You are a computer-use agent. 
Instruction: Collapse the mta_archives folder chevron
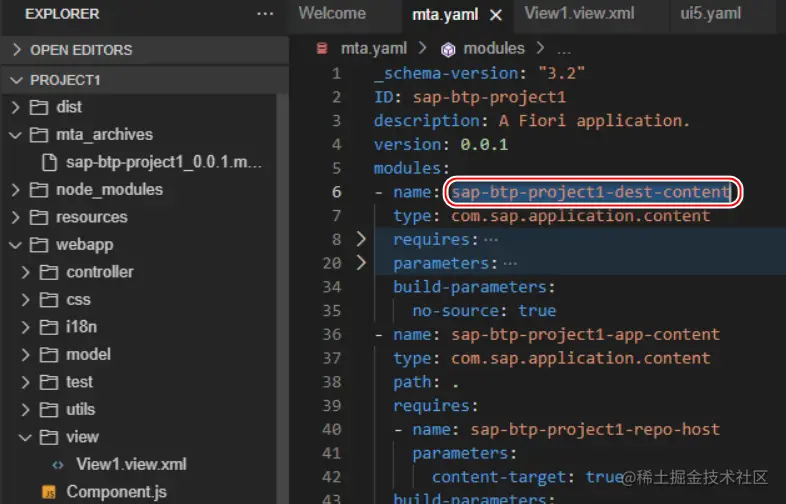(16, 134)
